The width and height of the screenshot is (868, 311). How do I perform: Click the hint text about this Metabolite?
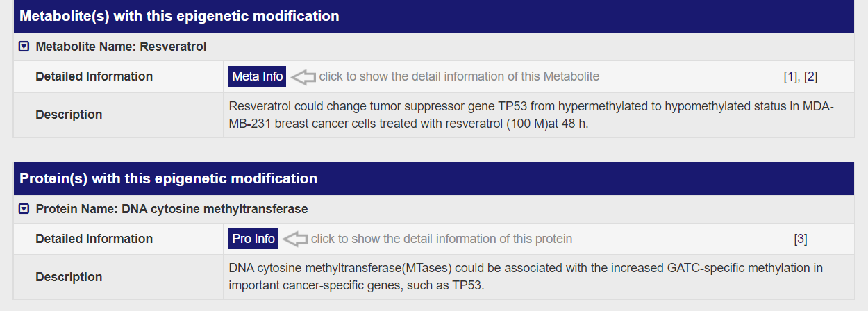[x=459, y=76]
